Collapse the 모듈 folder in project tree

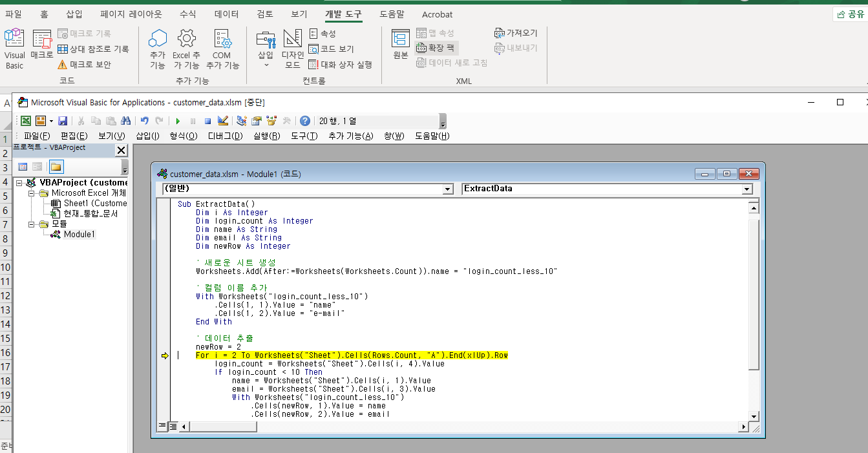(x=30, y=224)
